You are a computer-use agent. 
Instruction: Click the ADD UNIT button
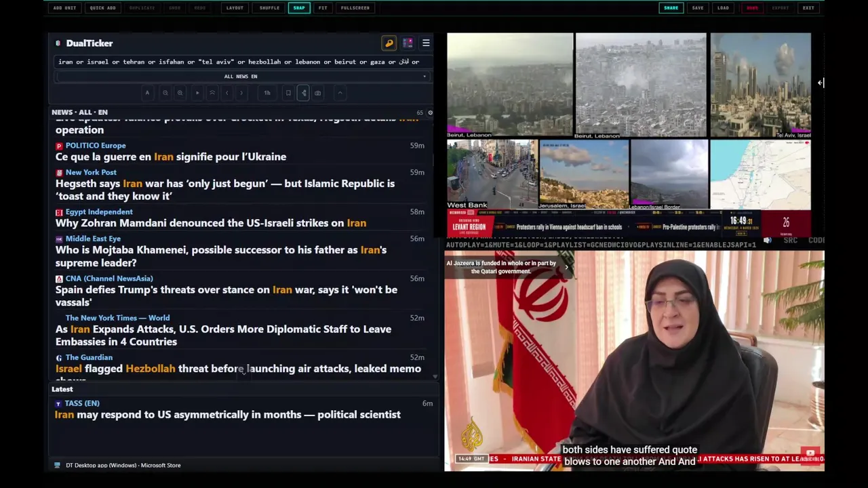[x=64, y=8]
